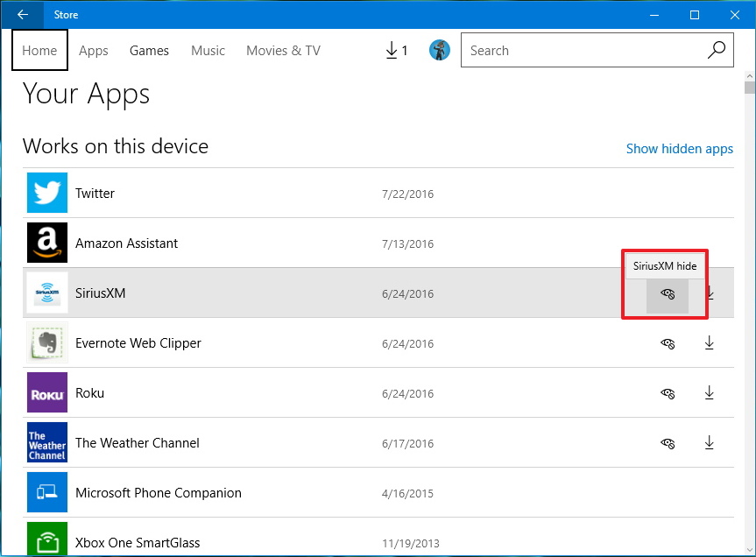756x557 pixels.
Task: Open the Twitter app listing icon
Action: pyautogui.click(x=46, y=193)
